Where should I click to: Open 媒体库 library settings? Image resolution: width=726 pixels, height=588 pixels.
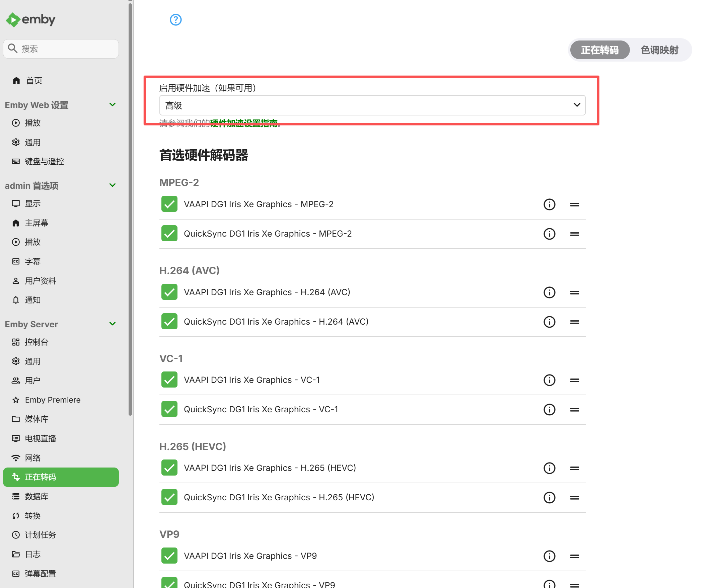pos(36,419)
